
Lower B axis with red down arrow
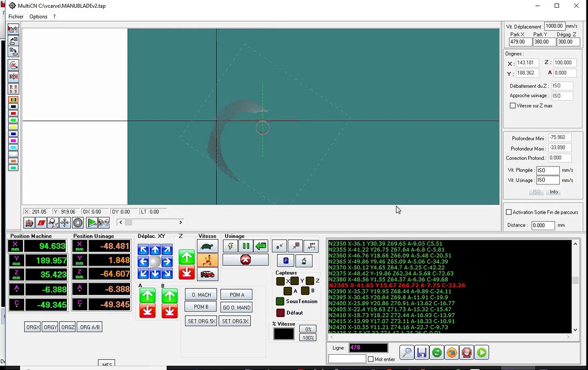170,311
